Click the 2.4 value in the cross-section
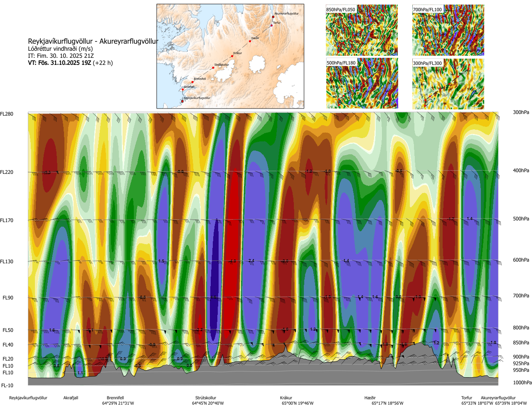Screen dimensions: 532x408 coord(251,261)
